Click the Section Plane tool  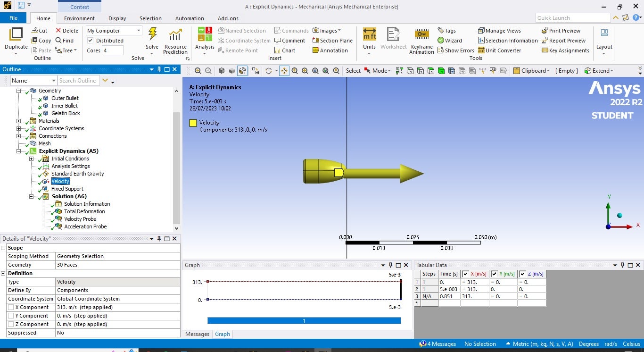[x=332, y=41]
